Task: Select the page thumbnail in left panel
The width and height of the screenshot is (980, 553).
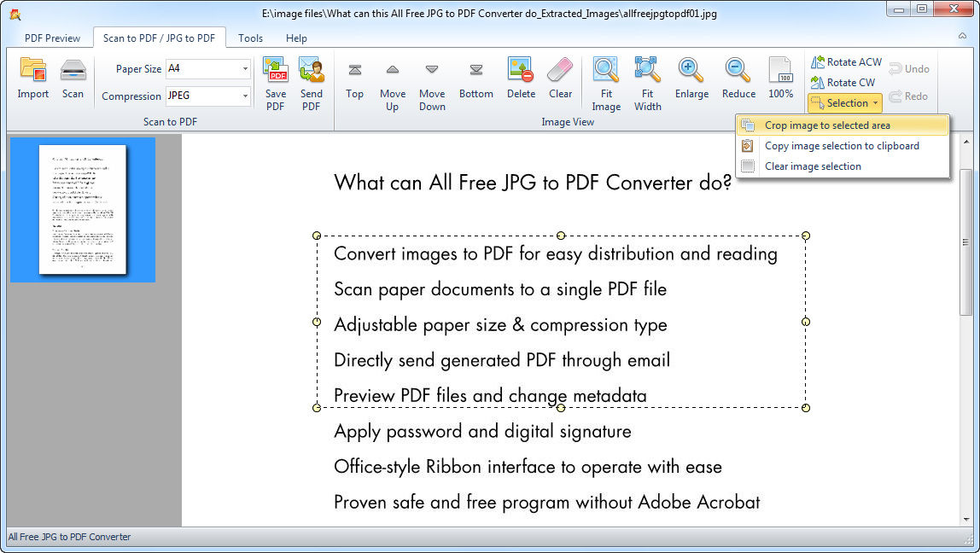Action: 83,210
